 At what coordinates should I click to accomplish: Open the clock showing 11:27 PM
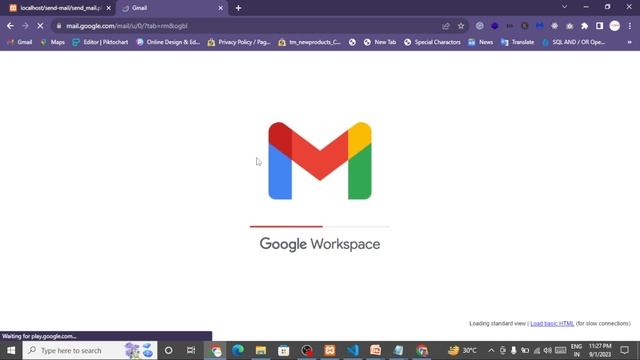600,350
